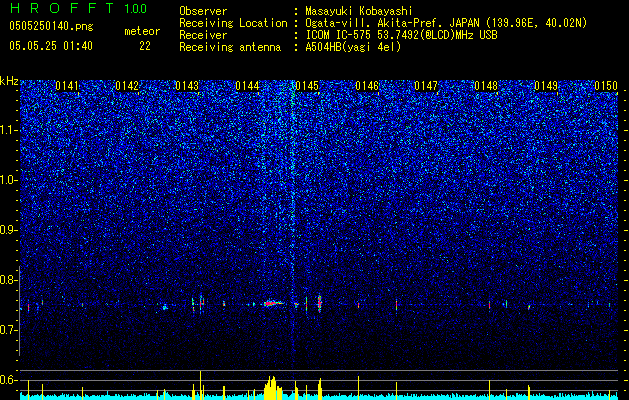This screenshot has height=400, width=629.
Task: Click the 0.7 frequency axis label
Action: click(9, 330)
